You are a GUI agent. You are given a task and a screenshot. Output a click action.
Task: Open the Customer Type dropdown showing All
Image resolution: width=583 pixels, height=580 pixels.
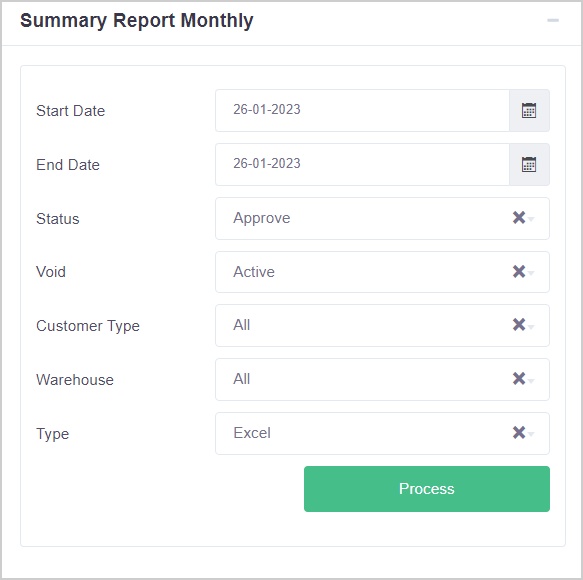(382, 325)
